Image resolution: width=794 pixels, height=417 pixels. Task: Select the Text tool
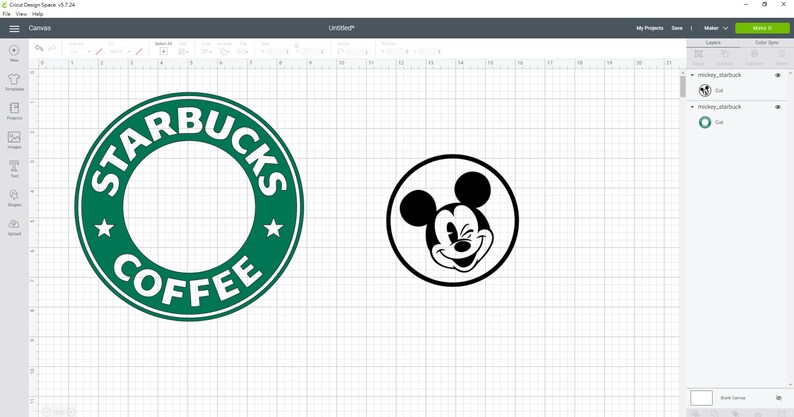click(14, 168)
